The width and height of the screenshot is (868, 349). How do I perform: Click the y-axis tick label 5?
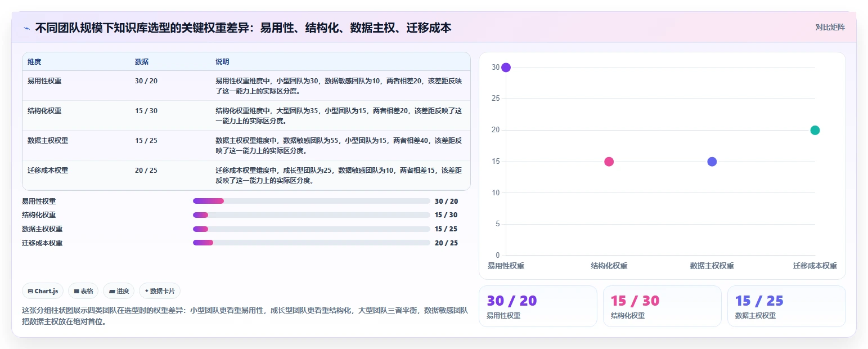pyautogui.click(x=497, y=224)
